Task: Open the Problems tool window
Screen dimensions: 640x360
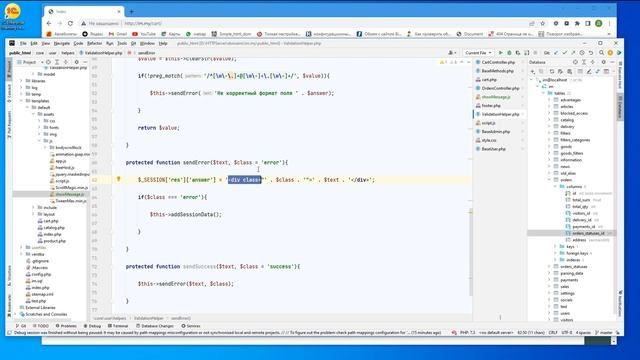Action: pyautogui.click(x=66, y=326)
